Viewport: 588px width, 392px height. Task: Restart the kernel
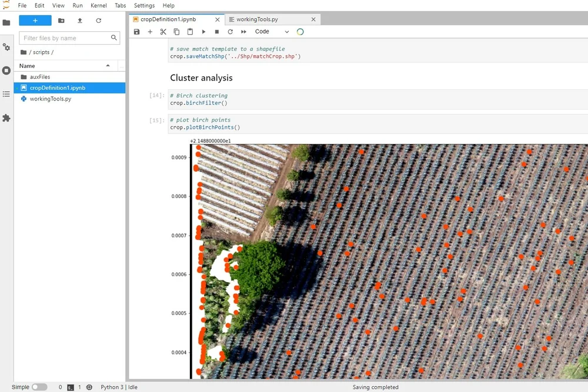point(230,31)
